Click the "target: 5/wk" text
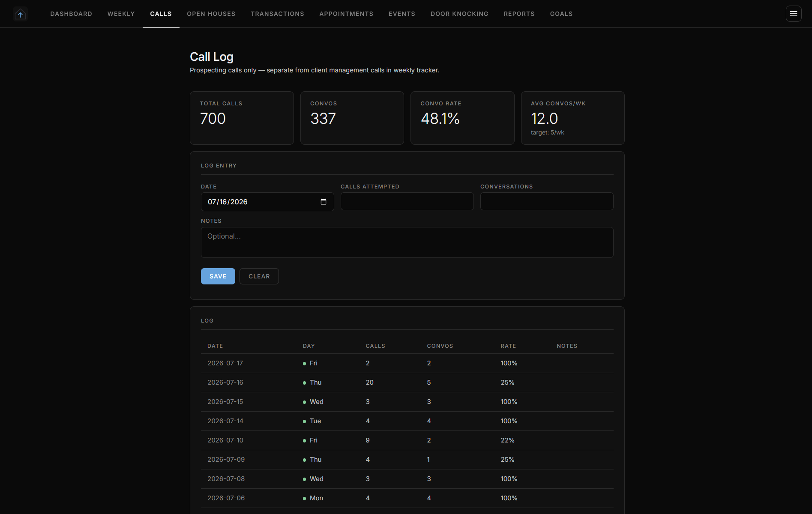The image size is (812, 514). point(548,133)
